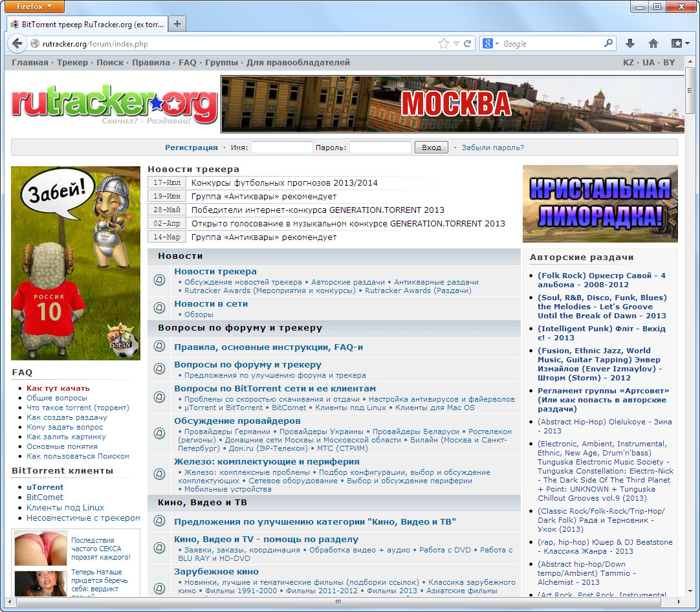Switch to the UA regional link

point(648,63)
